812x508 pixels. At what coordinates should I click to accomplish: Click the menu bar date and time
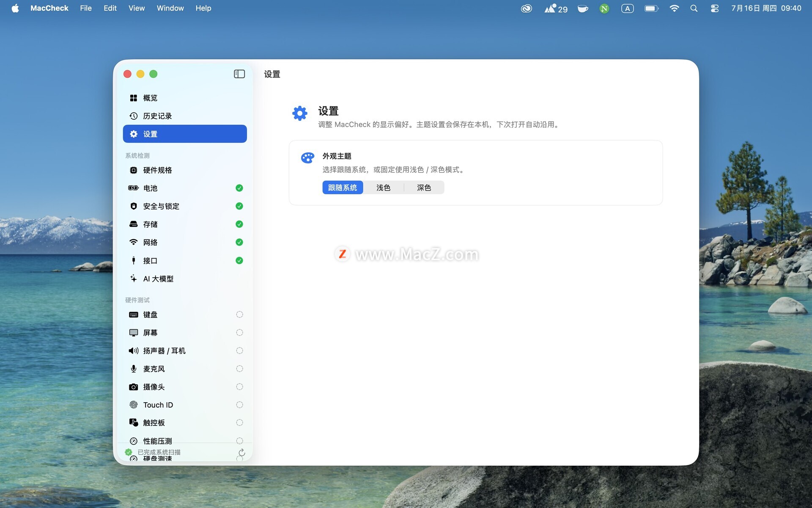click(766, 8)
